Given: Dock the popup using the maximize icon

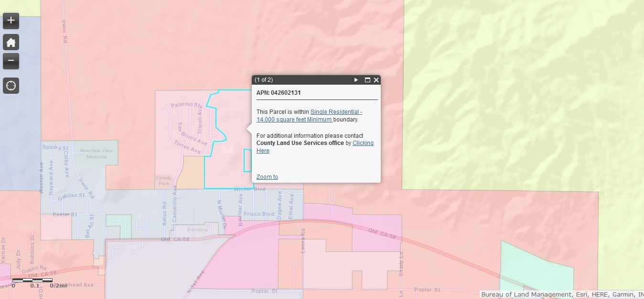Looking at the screenshot, I should click(367, 80).
